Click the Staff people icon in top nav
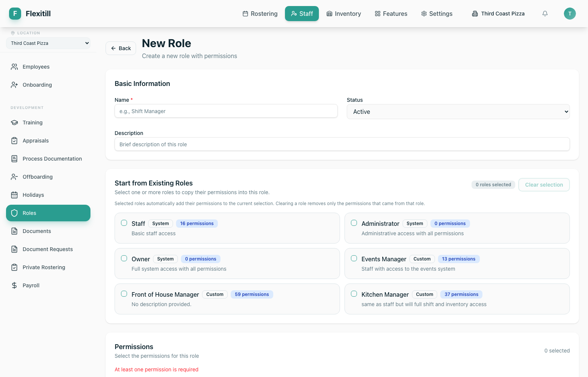Image resolution: width=588 pixels, height=377 pixels. (294, 14)
